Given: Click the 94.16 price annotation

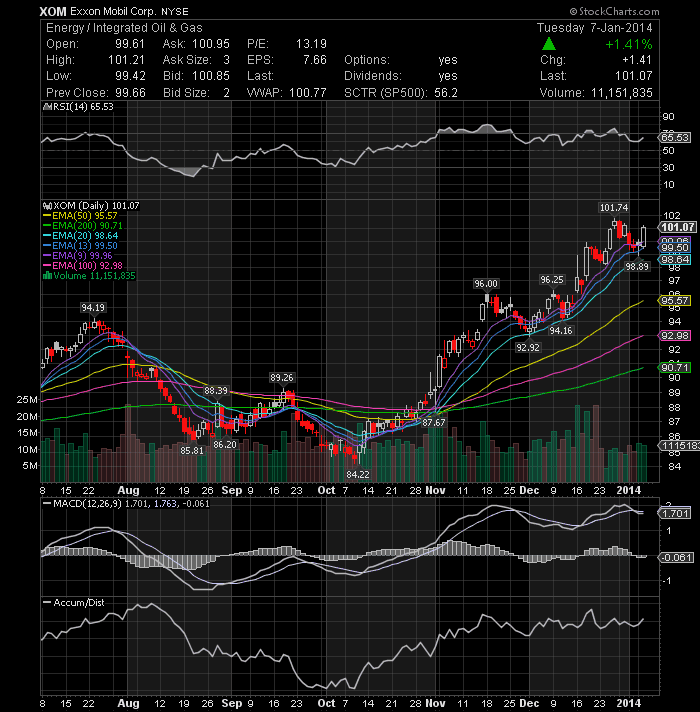Looking at the screenshot, I should [x=561, y=331].
